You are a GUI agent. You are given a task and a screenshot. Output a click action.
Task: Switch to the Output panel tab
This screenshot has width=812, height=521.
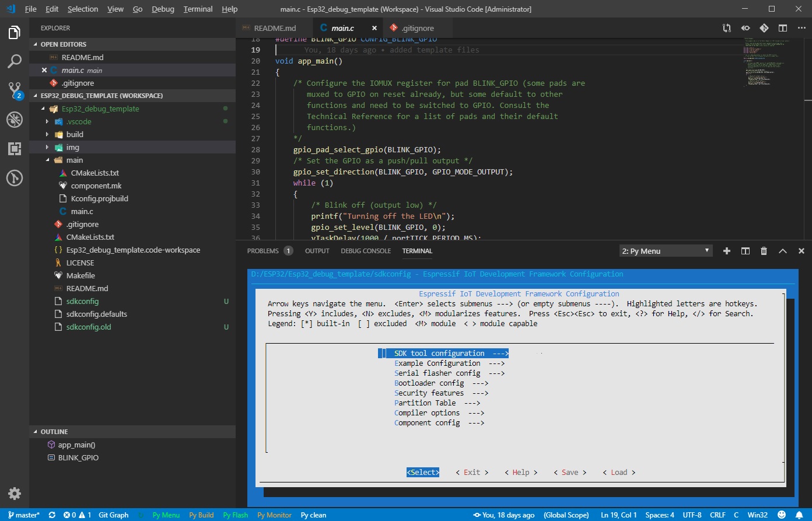[x=317, y=251]
